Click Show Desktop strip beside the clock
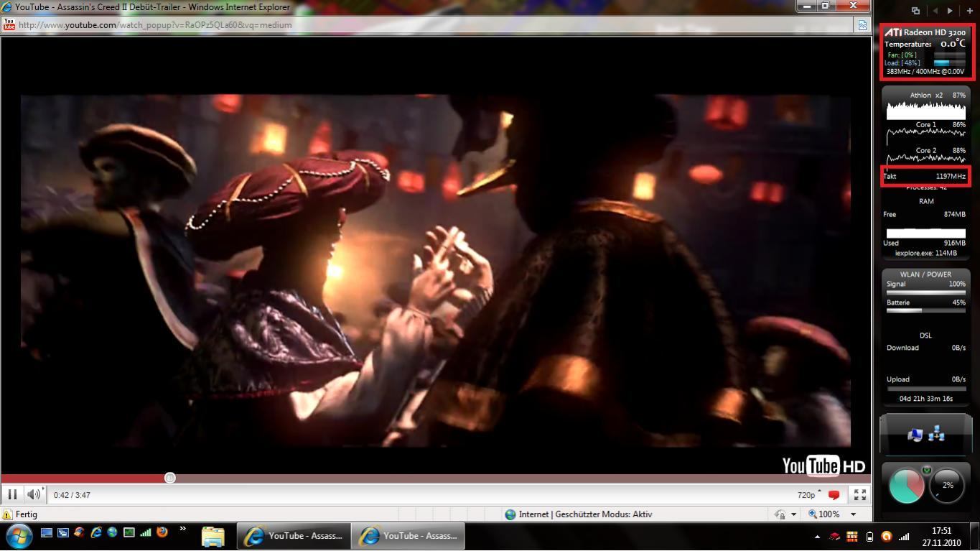This screenshot has width=980, height=551. (974, 537)
